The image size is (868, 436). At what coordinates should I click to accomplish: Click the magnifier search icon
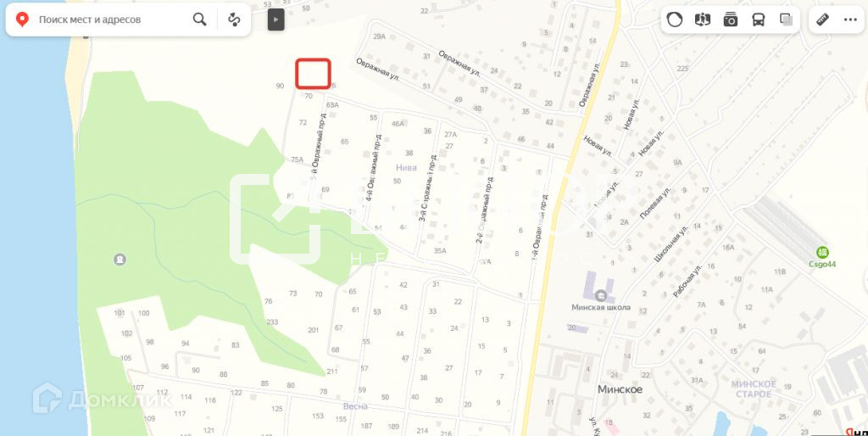pyautogui.click(x=199, y=20)
